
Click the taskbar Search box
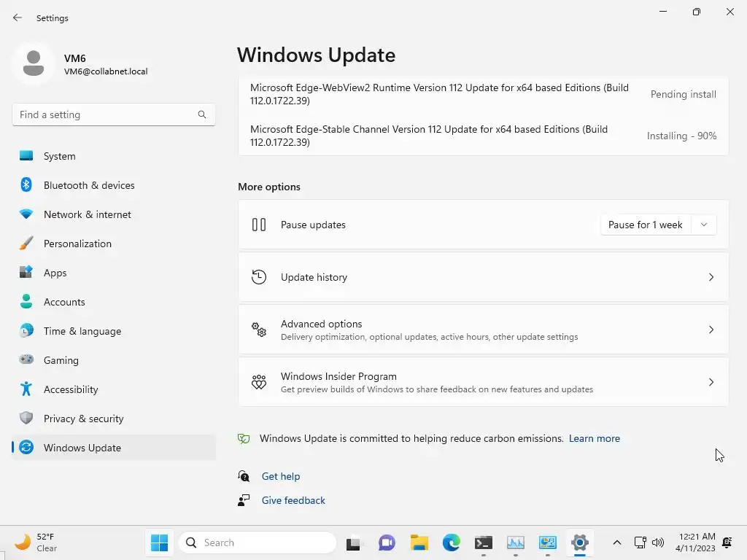(x=258, y=542)
